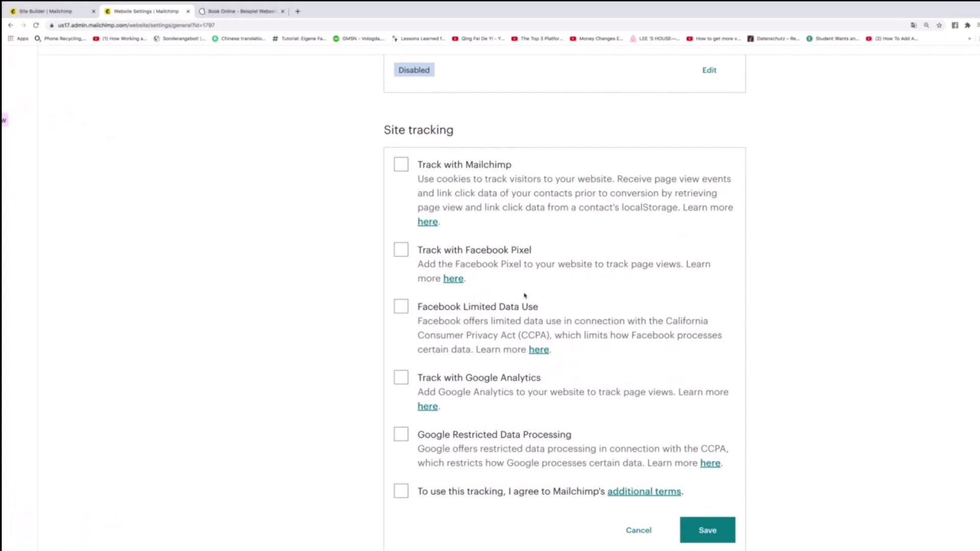Image resolution: width=980 pixels, height=551 pixels.
Task: Click the Disabled status badge
Action: [414, 70]
